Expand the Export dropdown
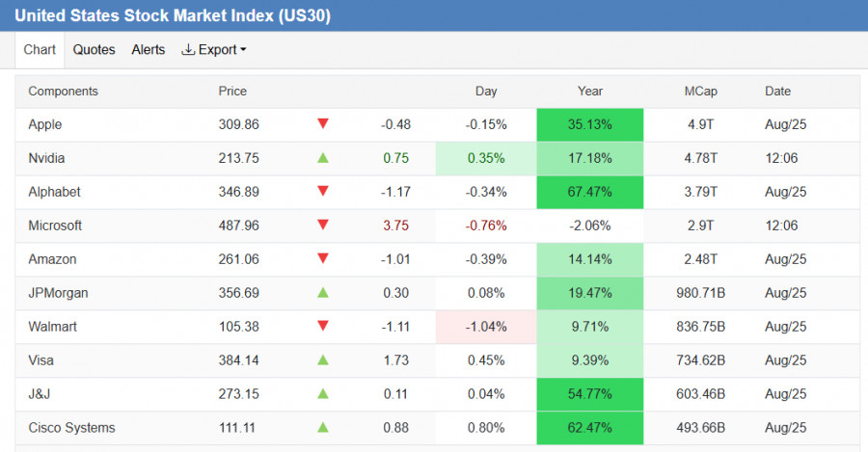The width and height of the screenshot is (868, 452). pyautogui.click(x=214, y=50)
